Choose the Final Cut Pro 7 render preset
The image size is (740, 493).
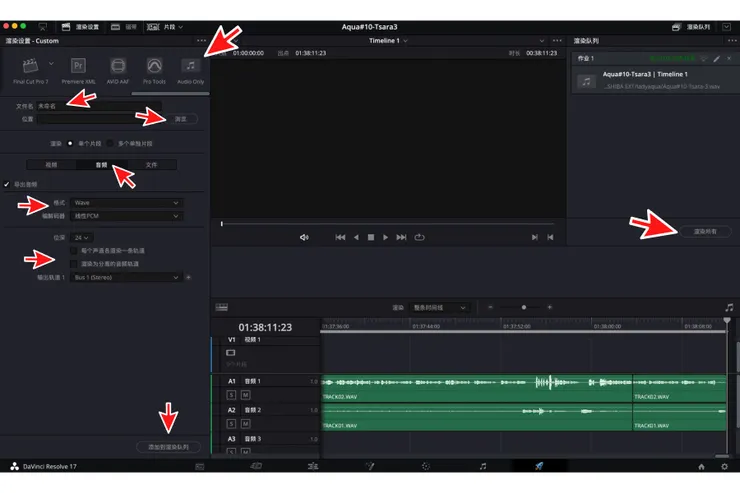(30, 71)
